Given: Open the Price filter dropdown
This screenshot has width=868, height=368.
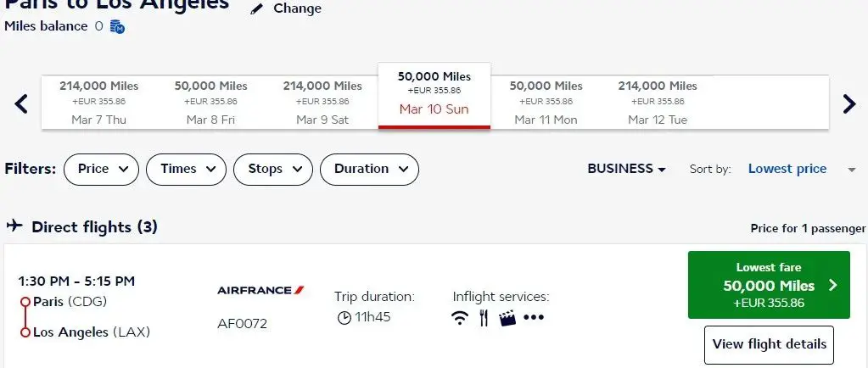Looking at the screenshot, I should 101,169.
